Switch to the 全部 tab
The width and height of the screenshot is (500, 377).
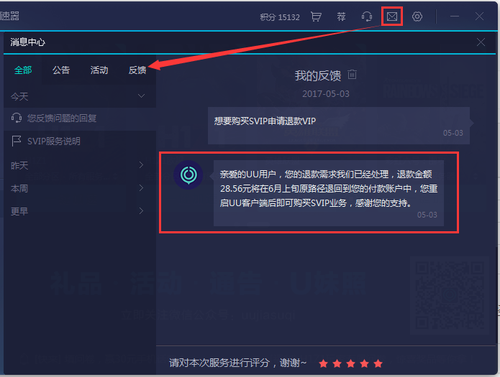(x=23, y=70)
